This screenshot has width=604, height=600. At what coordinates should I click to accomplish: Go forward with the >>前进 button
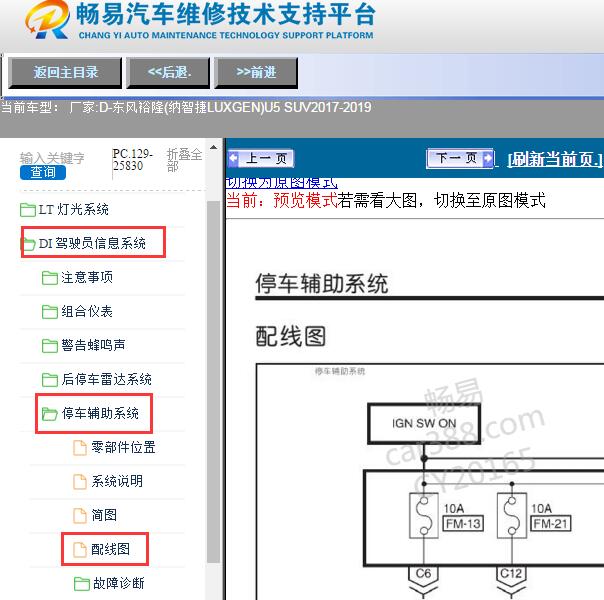[256, 72]
